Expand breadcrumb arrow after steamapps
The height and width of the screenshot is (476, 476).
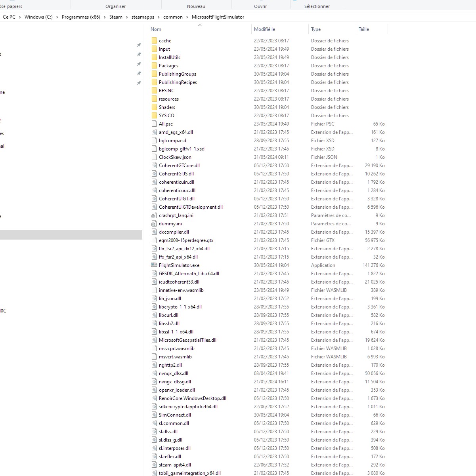pyautogui.click(x=159, y=17)
